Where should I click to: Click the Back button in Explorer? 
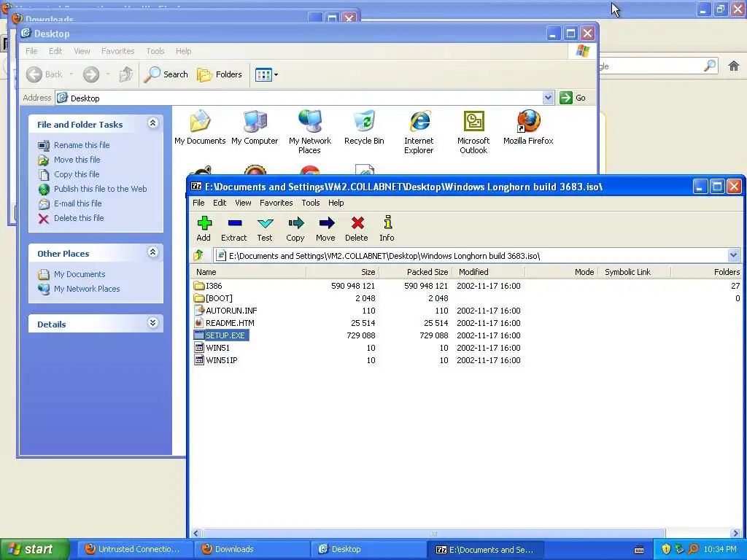(44, 74)
